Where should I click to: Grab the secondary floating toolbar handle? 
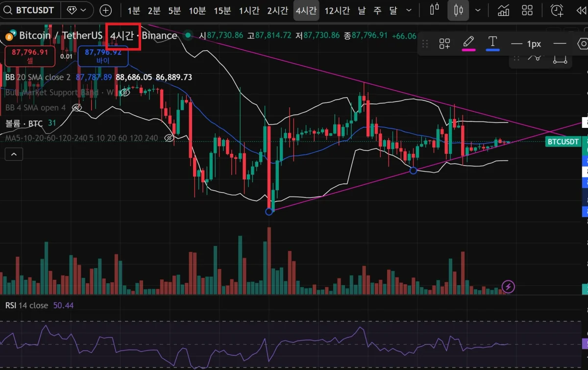[x=516, y=58]
